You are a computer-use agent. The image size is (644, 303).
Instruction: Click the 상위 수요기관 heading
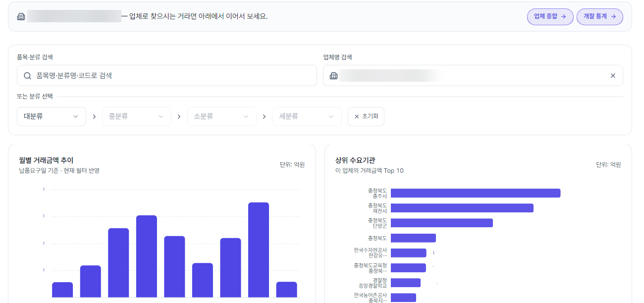(x=355, y=160)
